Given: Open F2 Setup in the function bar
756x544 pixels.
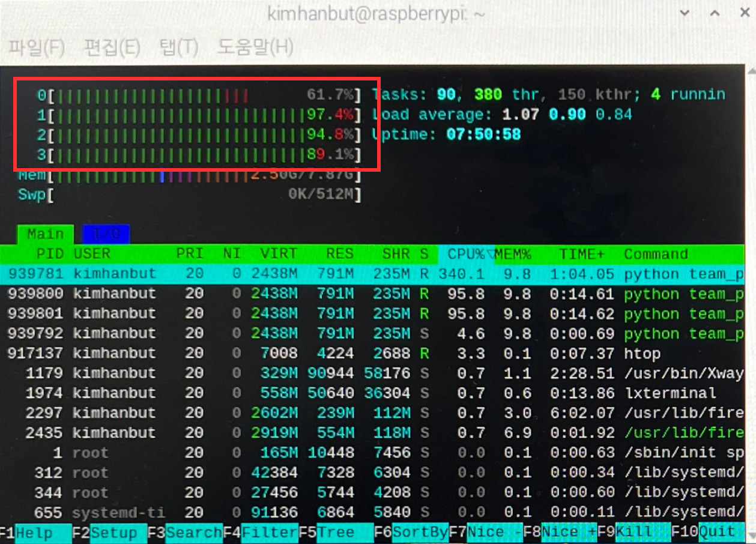Looking at the screenshot, I should (x=109, y=533).
